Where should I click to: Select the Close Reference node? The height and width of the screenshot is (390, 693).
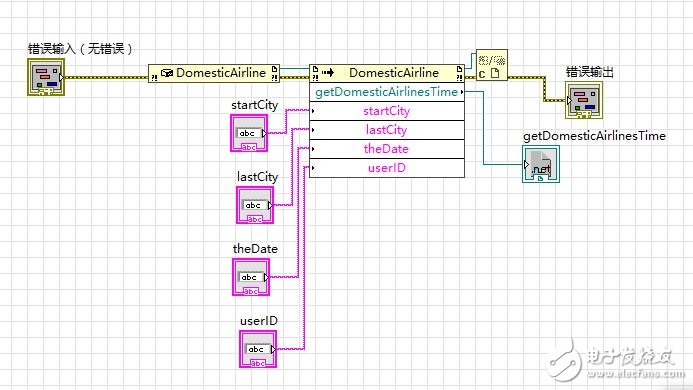click(491, 65)
